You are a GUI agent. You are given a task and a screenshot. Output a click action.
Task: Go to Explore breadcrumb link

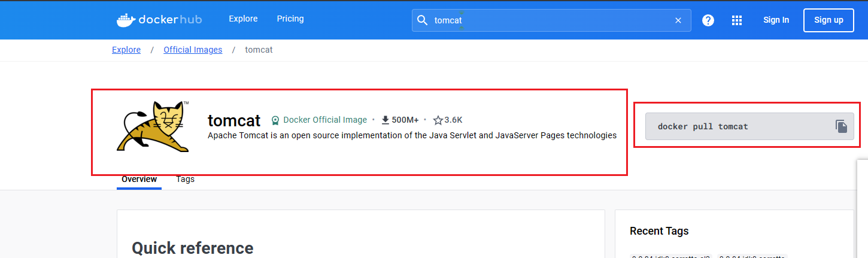point(126,50)
